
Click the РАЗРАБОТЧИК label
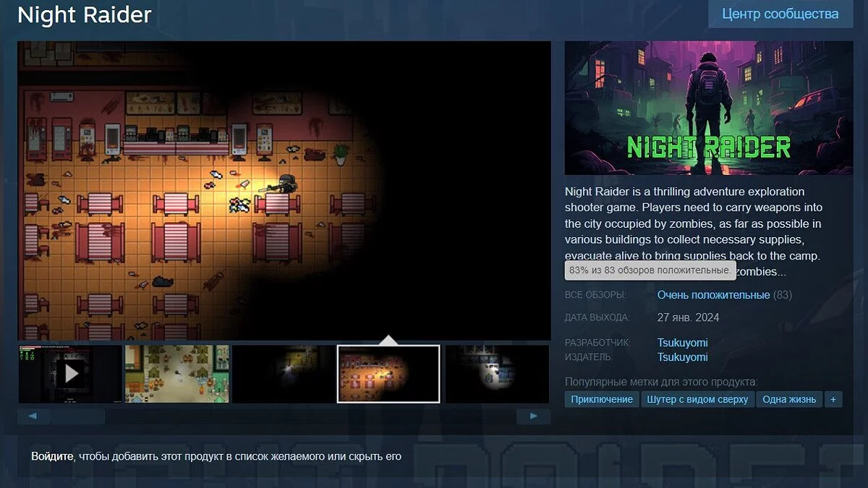click(597, 343)
